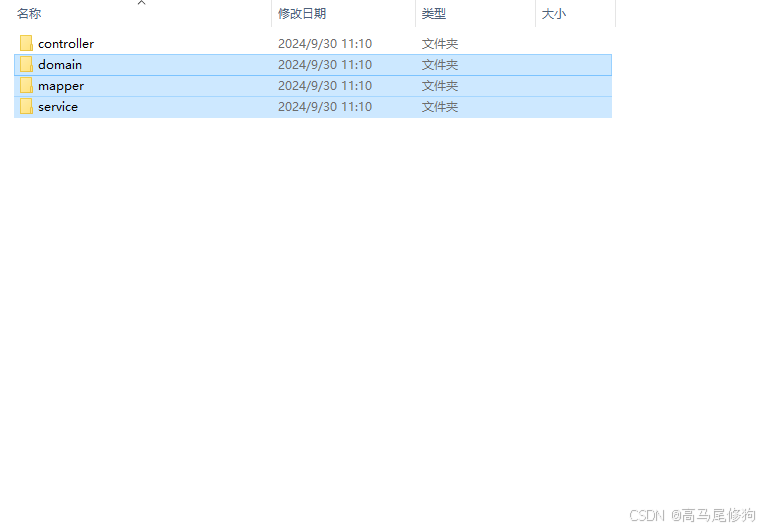Select the service folder name
763x529 pixels.
(58, 107)
